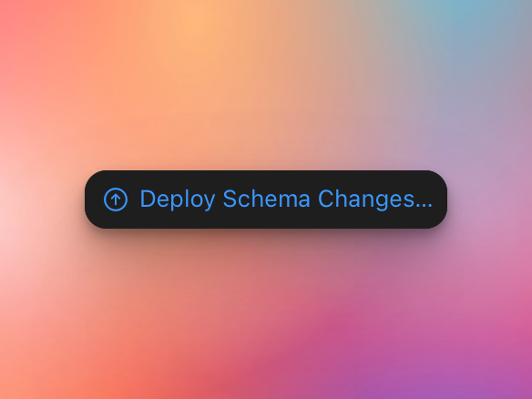Open the Deploy Schema Changes dialog
532x399 pixels.
click(266, 199)
